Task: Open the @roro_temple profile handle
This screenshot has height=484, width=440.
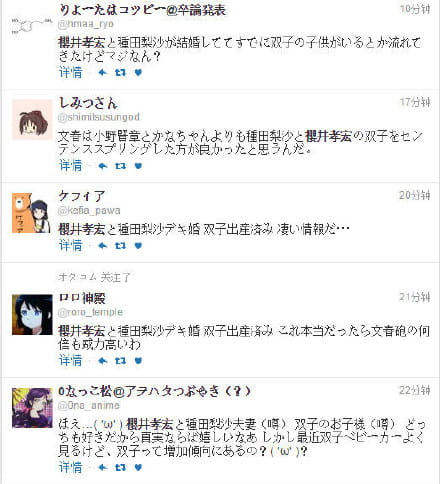Action: tap(90, 312)
